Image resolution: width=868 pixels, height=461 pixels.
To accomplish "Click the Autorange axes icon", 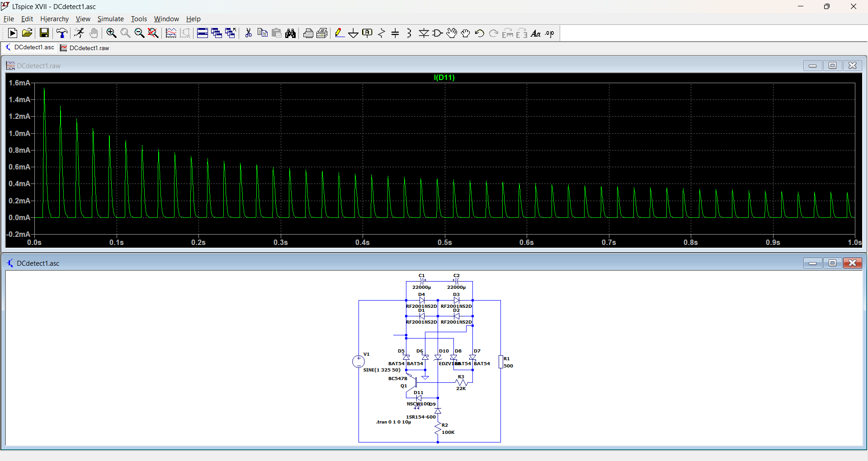I will 185,33.
